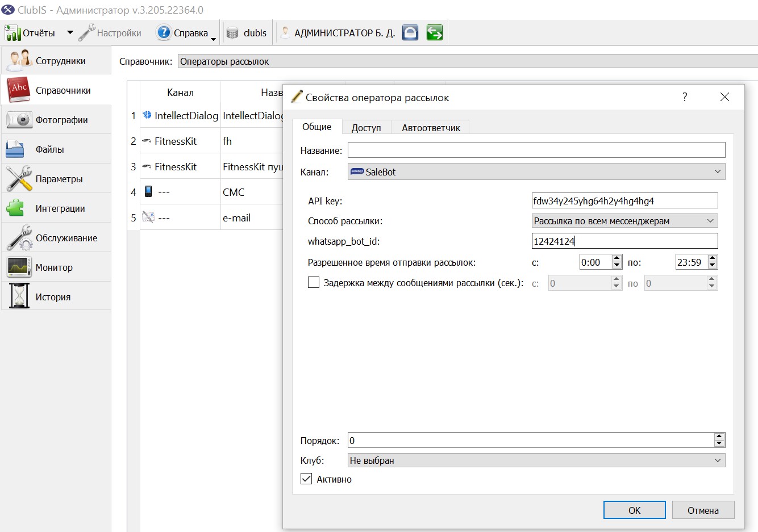Screen dimensions: 758x532
Task: Click the Название input field
Action: [536, 150]
